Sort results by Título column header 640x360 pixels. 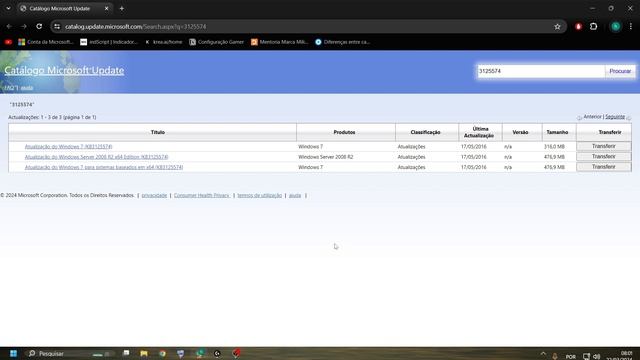pos(158,132)
